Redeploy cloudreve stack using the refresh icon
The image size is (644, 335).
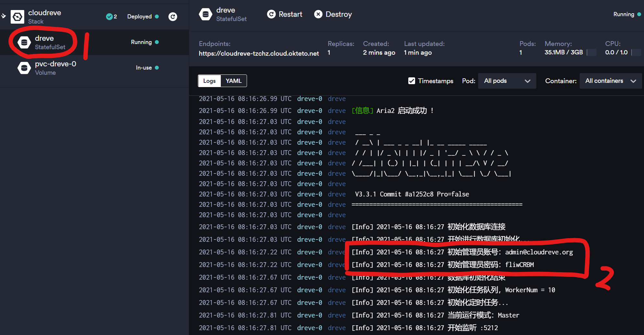173,17
